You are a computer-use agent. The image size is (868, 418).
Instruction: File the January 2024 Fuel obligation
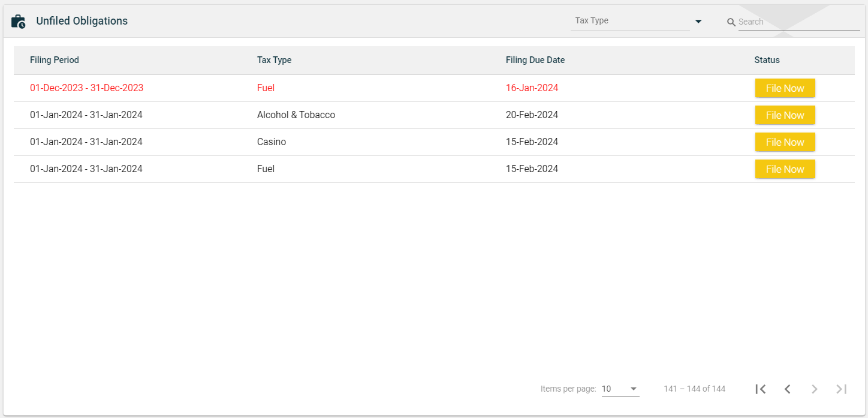point(785,169)
